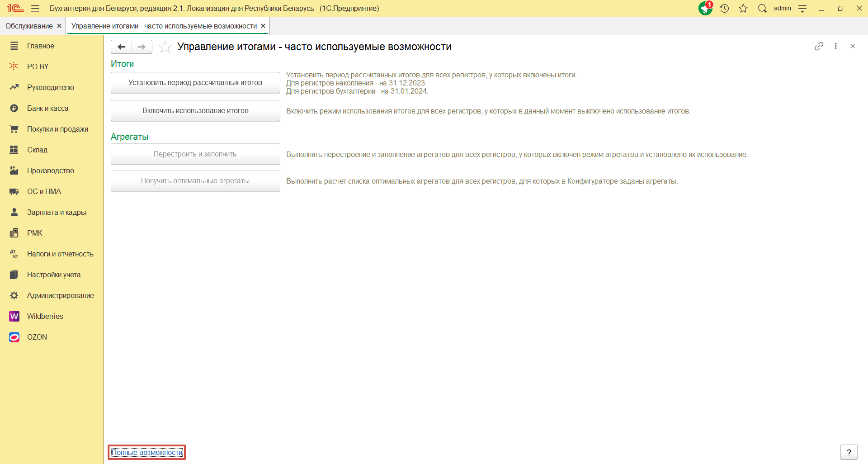The image size is (868, 464).
Task: Close the 1C application window
Action: coord(859,9)
